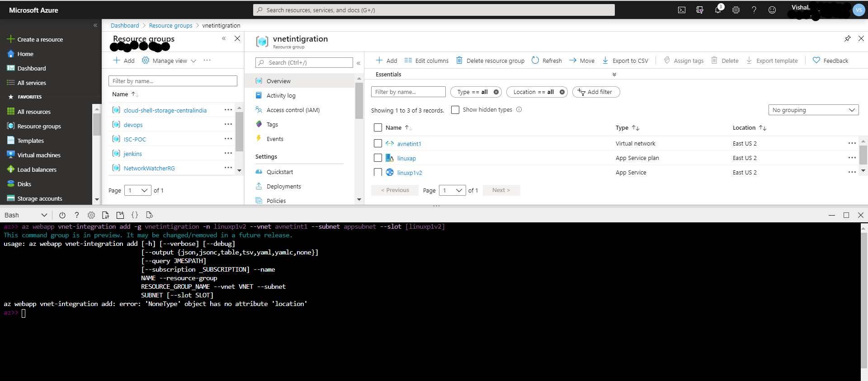This screenshot has height=381, width=868.
Task: Click the Refresh toolbar button
Action: click(x=547, y=61)
